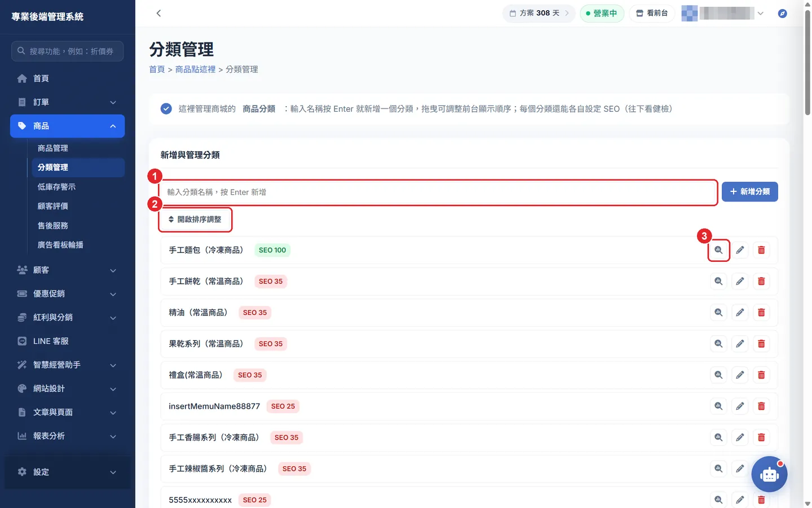The image size is (812, 508).
Task: Delete the 果乾系列（常溫商品） category
Action: (761, 344)
